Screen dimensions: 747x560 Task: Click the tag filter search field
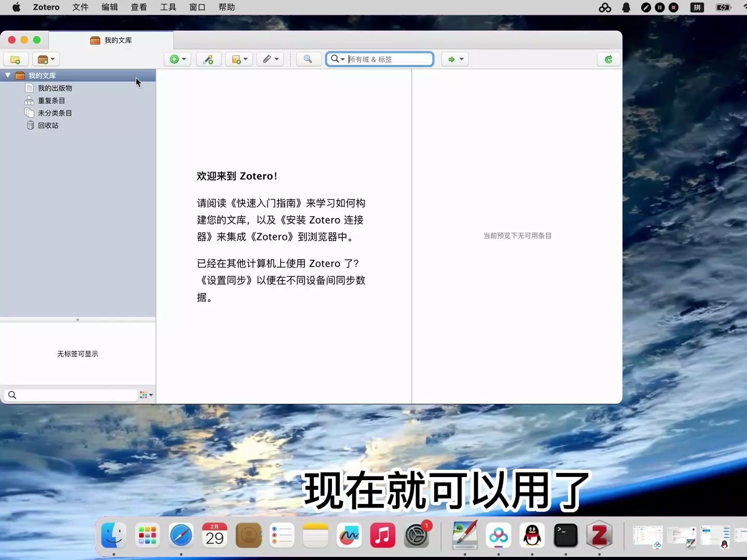click(71, 395)
